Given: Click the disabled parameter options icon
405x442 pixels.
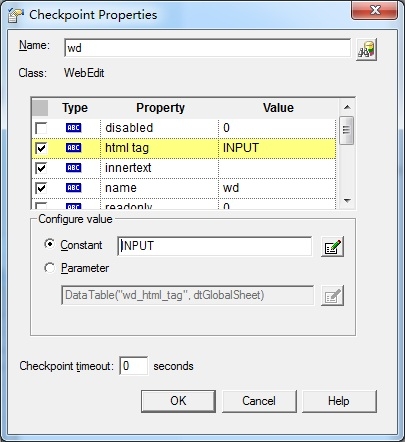Looking at the screenshot, I should [332, 295].
